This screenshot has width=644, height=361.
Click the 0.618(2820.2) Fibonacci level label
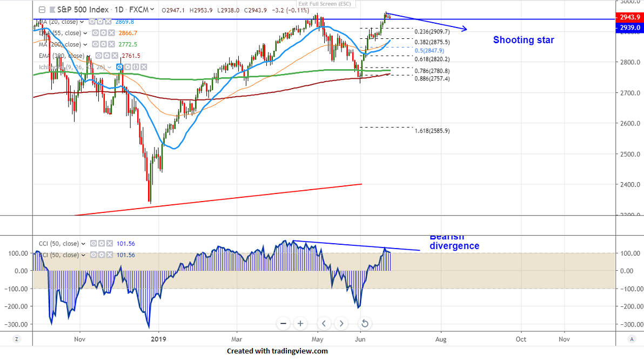point(432,59)
